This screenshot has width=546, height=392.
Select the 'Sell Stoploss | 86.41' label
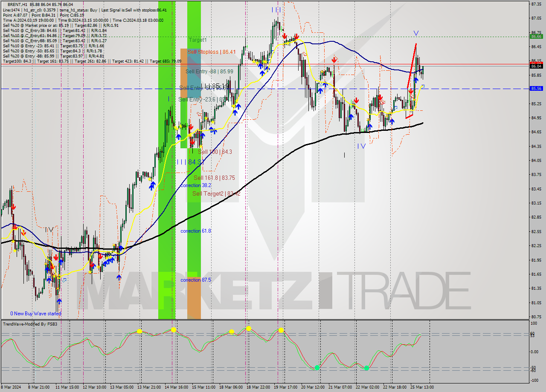pos(212,52)
